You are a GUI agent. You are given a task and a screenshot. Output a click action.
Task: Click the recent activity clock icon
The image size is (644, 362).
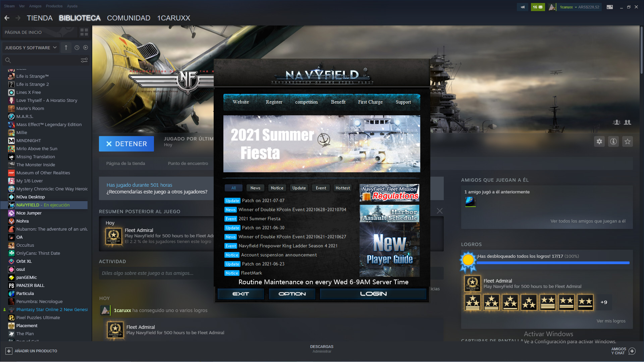(x=77, y=48)
